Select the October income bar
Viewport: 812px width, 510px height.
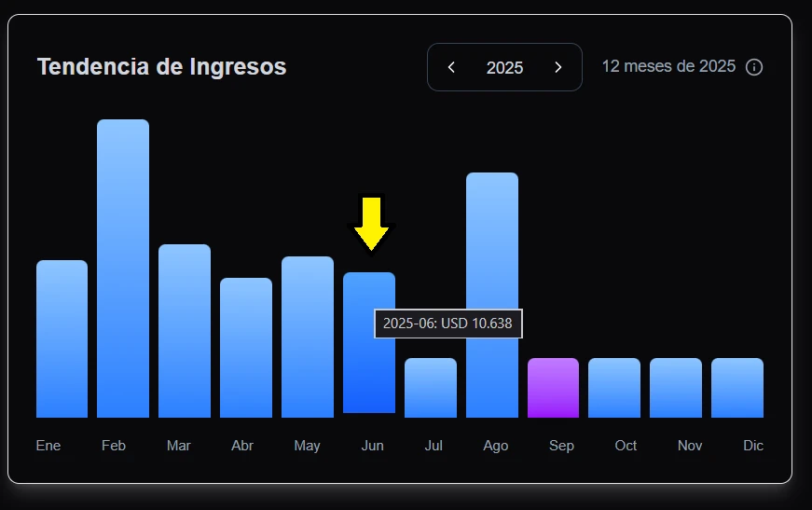pyautogui.click(x=614, y=388)
